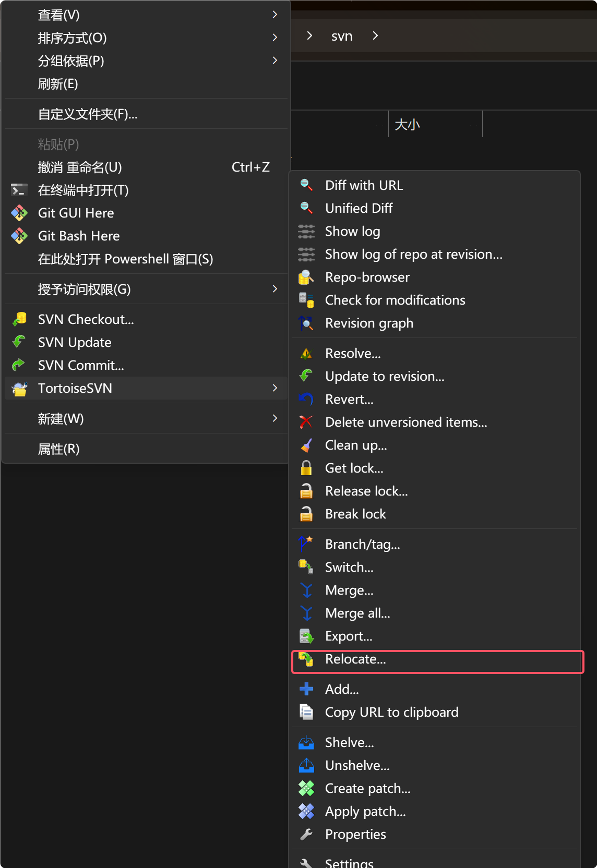Choose Git Bash Here

point(146,236)
